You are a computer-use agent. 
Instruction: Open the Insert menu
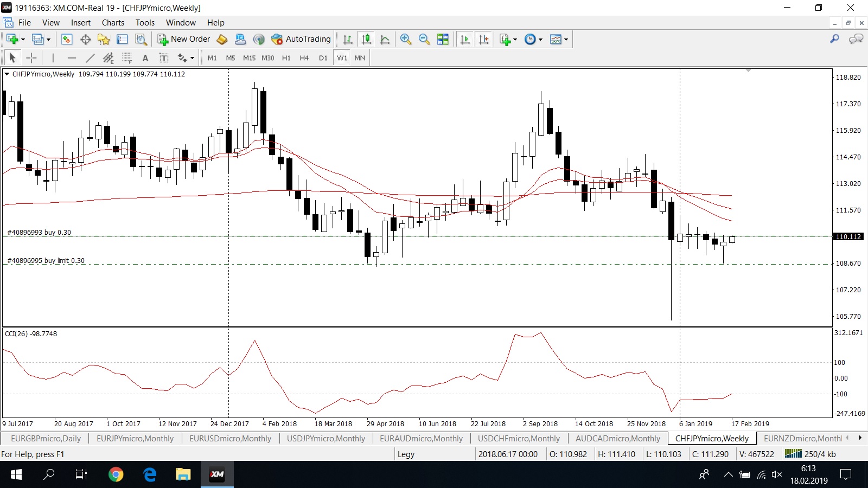pyautogui.click(x=81, y=23)
